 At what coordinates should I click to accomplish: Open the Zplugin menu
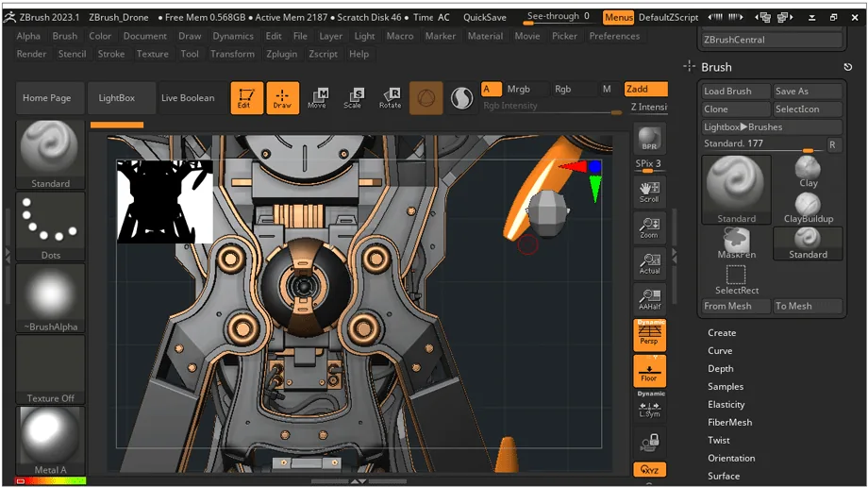click(x=281, y=55)
